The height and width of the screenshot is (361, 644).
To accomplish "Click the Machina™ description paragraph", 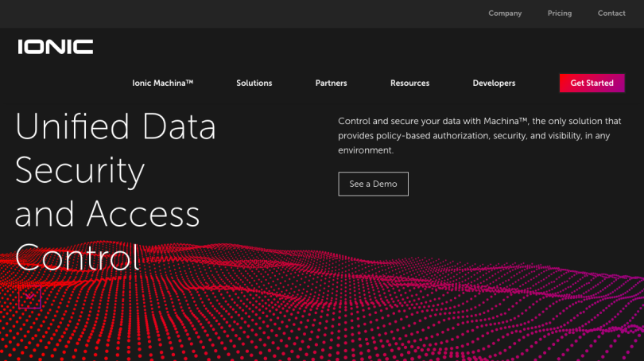I will 479,135.
